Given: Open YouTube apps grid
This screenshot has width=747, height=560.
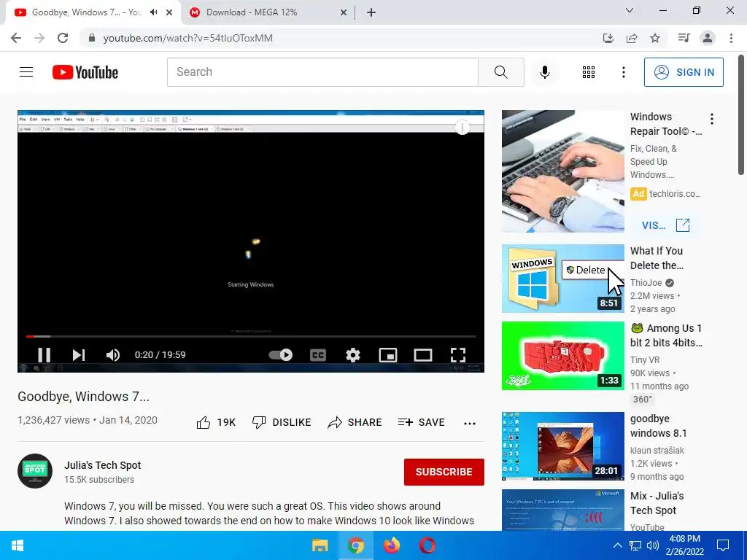Looking at the screenshot, I should point(589,72).
